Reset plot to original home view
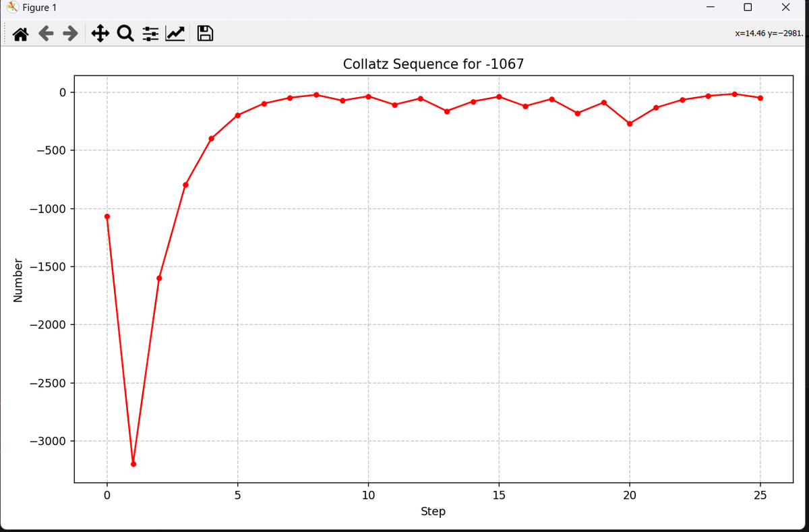This screenshot has height=532, width=809. click(x=21, y=33)
